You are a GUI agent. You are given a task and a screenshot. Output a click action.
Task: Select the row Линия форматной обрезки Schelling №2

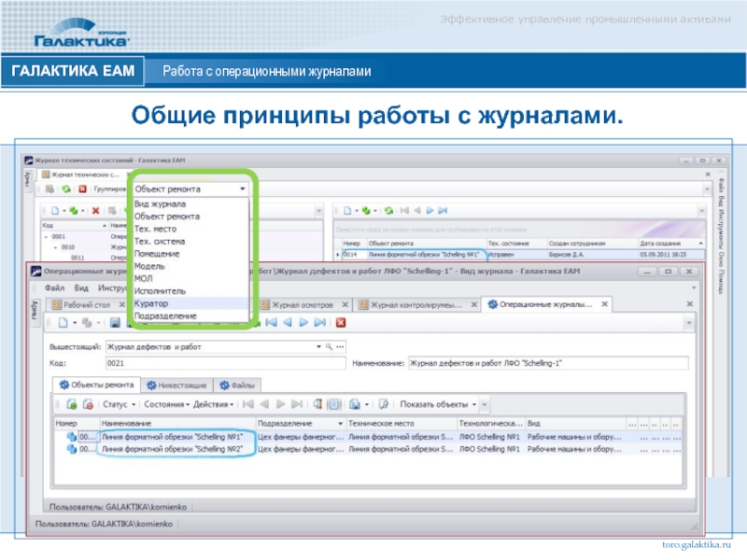173,449
